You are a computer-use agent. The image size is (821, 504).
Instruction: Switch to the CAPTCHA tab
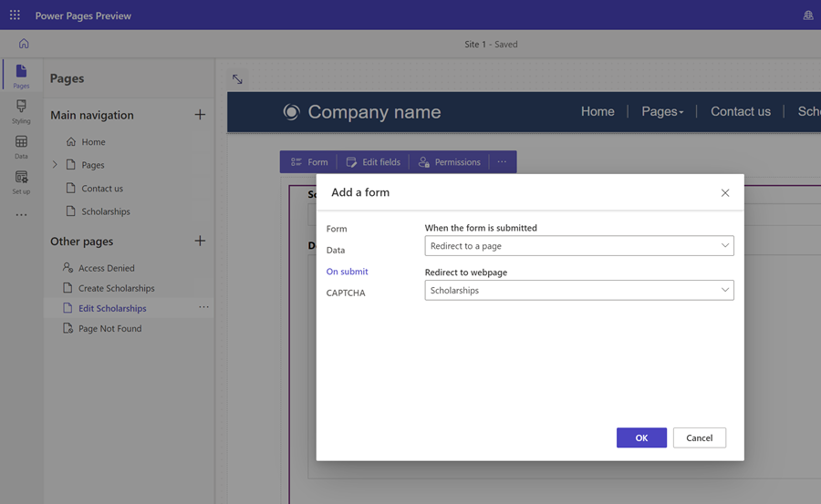pos(346,293)
